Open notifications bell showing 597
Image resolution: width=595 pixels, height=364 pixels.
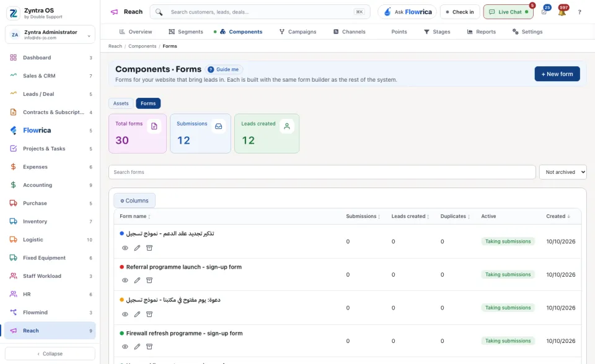[x=562, y=12]
